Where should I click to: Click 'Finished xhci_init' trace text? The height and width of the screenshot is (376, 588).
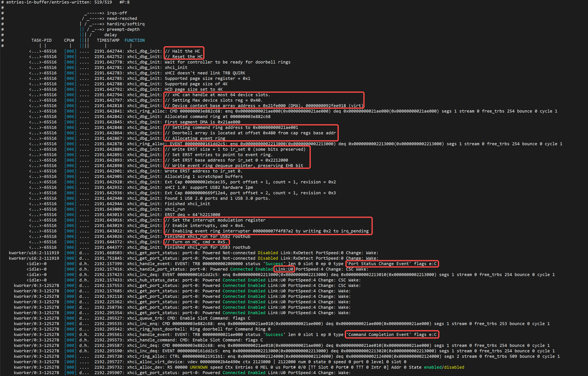pyautogui.click(x=187, y=204)
